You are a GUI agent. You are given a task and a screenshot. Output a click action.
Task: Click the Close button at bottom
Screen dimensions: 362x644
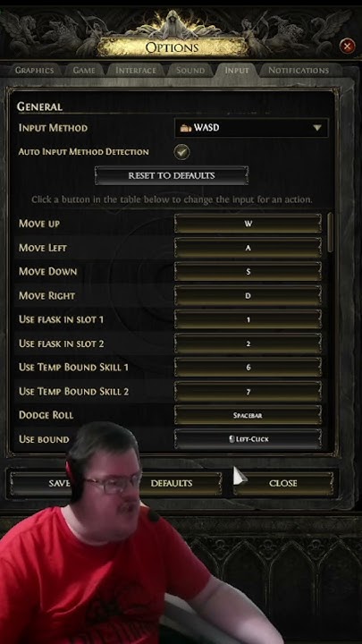click(x=282, y=483)
